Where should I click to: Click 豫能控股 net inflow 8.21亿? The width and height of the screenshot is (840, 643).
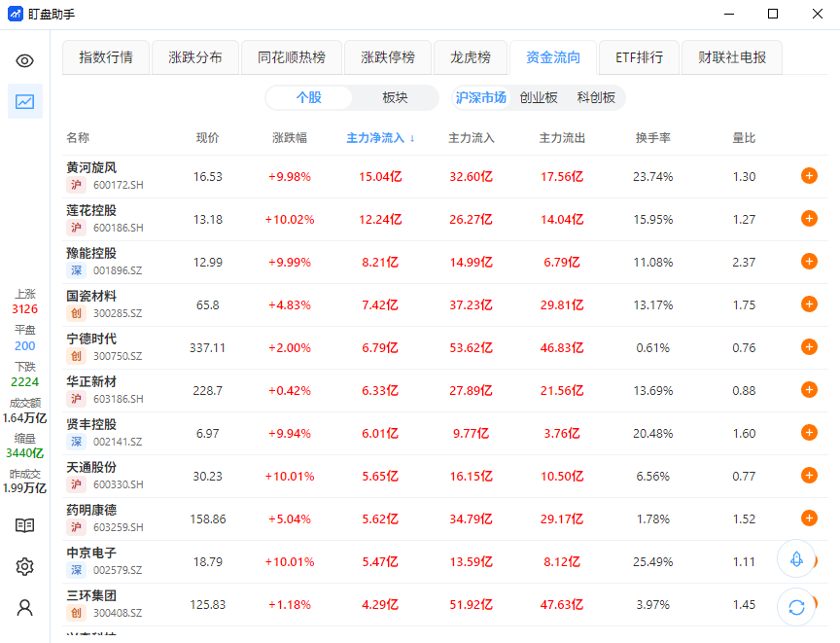pyautogui.click(x=380, y=262)
